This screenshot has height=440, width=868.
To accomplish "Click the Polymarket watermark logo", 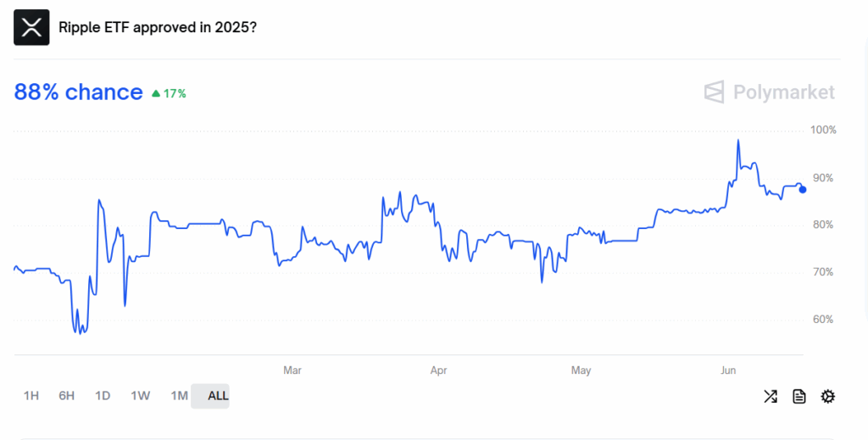I will click(x=714, y=92).
